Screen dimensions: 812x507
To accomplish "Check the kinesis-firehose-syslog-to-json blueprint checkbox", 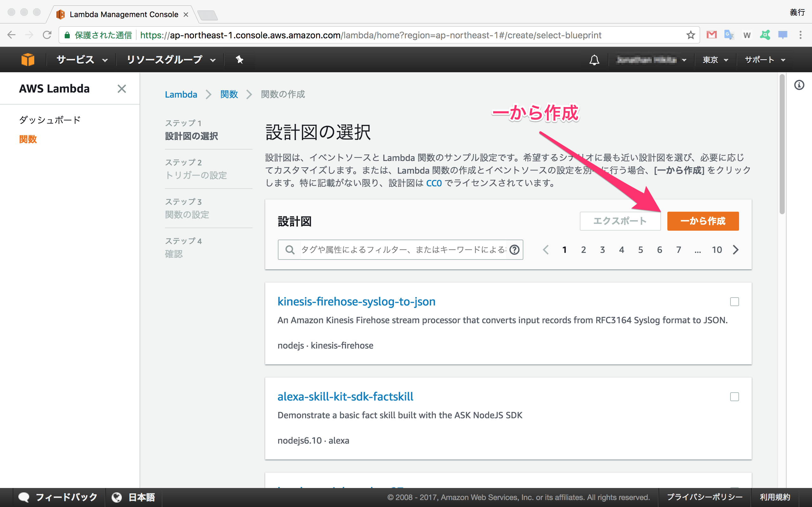I will (x=735, y=302).
